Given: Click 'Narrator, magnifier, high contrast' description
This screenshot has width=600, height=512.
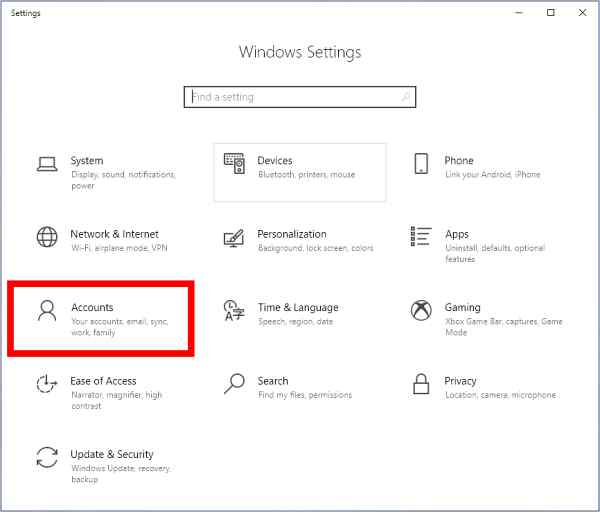Looking at the screenshot, I should tap(117, 400).
